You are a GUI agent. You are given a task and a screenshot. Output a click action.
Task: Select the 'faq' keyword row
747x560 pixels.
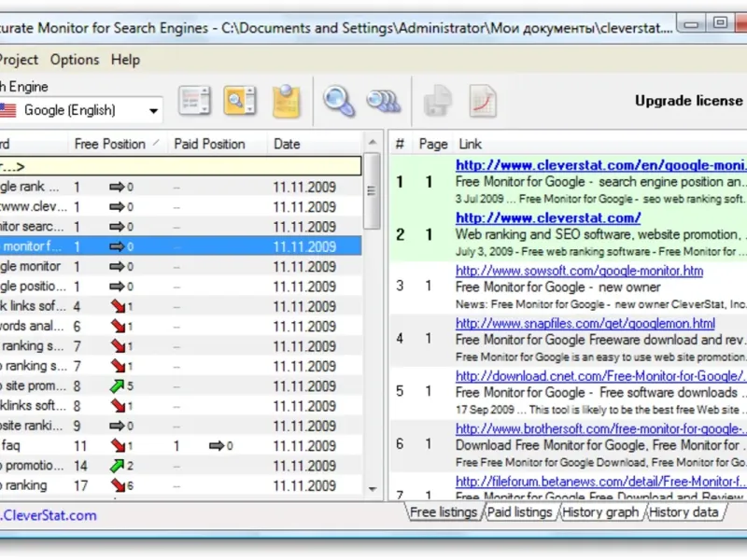click(x=181, y=446)
